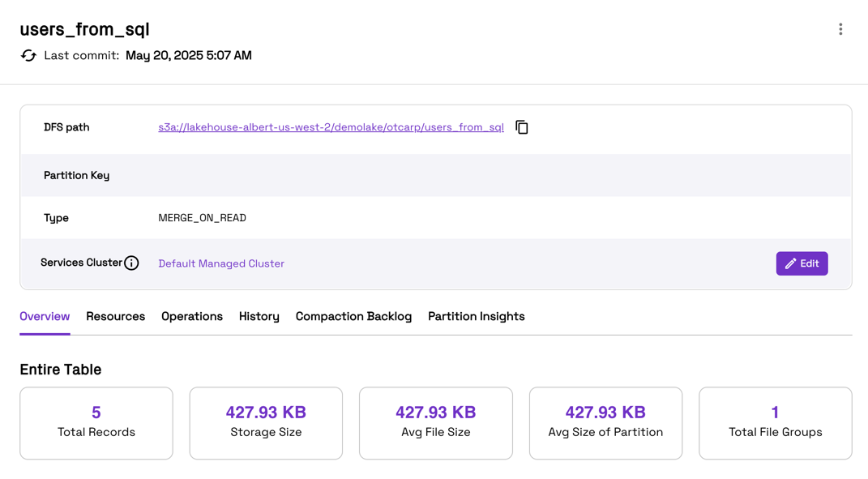Open the Default Managed Cluster link
This screenshot has height=479, width=868.
click(221, 263)
